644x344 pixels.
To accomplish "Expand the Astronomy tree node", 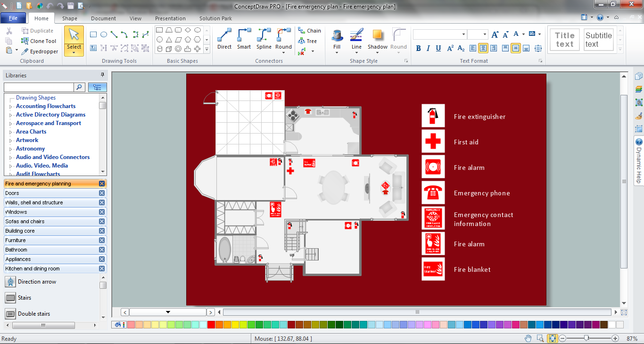I will 11,149.
